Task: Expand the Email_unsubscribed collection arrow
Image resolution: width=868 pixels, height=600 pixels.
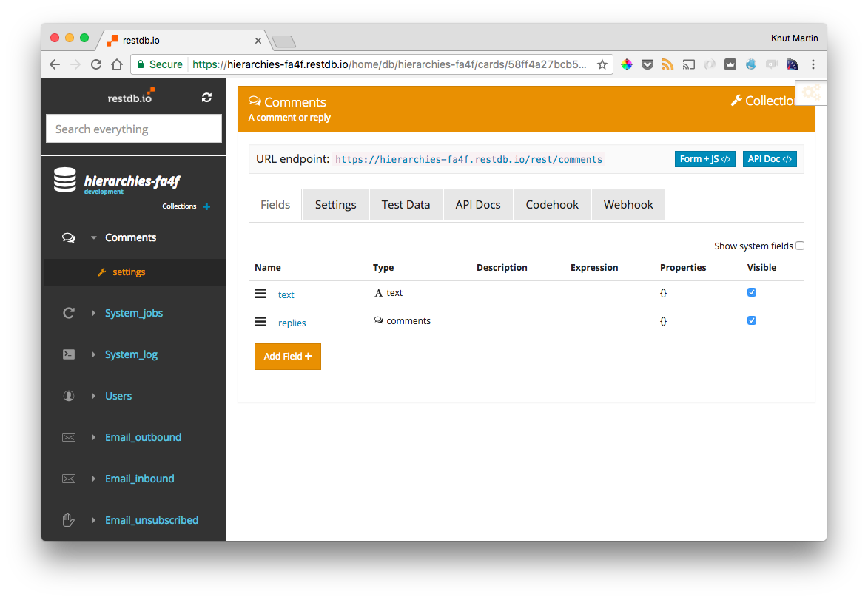Action: pyautogui.click(x=93, y=520)
